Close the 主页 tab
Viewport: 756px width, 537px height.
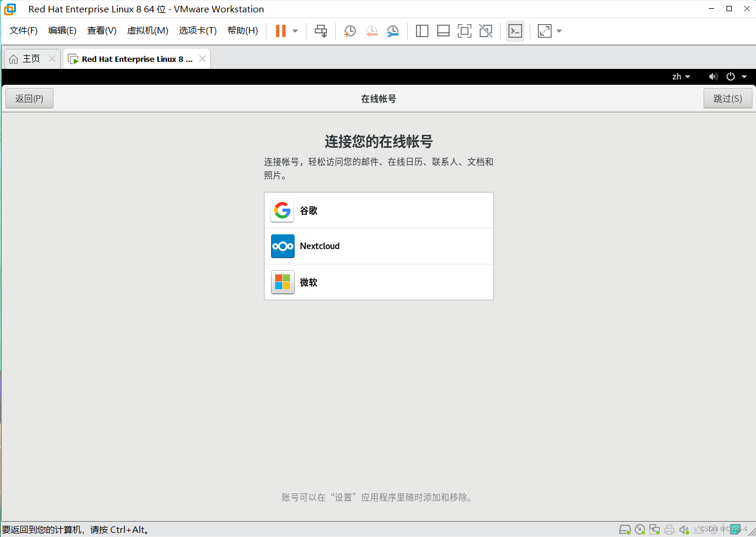pyautogui.click(x=52, y=59)
